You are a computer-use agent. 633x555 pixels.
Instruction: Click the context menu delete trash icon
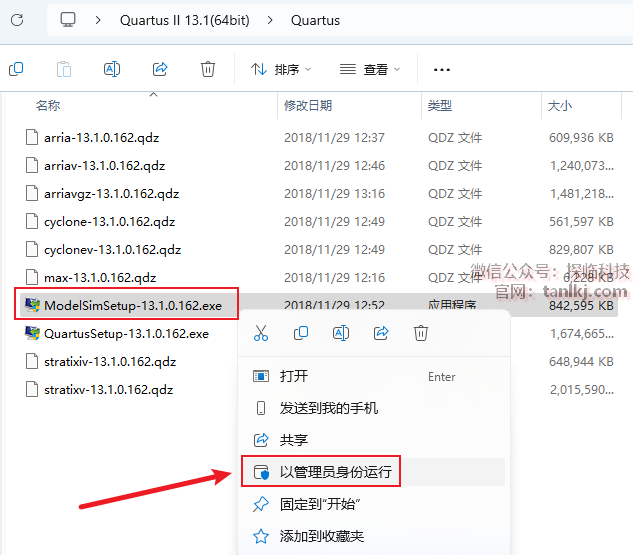pyautogui.click(x=421, y=333)
